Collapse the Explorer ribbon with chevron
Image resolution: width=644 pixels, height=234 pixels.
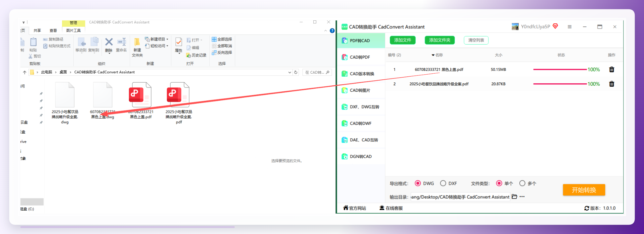(x=326, y=31)
